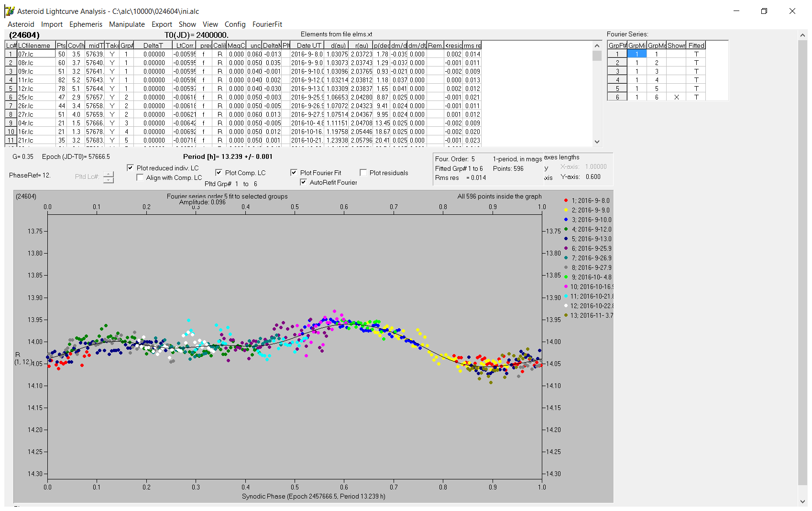Image resolution: width=812 pixels, height=511 pixels.
Task: Open the Manipulate menu
Action: (127, 24)
